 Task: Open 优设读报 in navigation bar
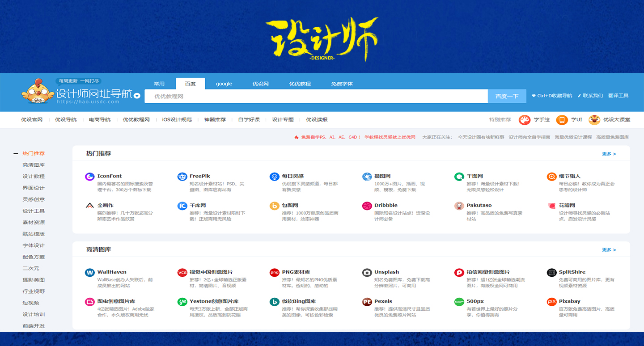pyautogui.click(x=317, y=120)
